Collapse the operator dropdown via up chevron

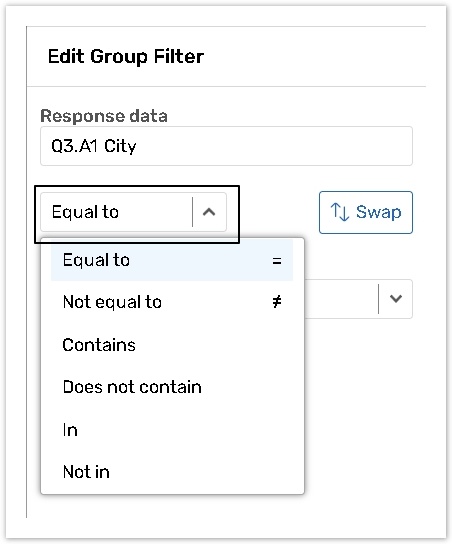209,212
